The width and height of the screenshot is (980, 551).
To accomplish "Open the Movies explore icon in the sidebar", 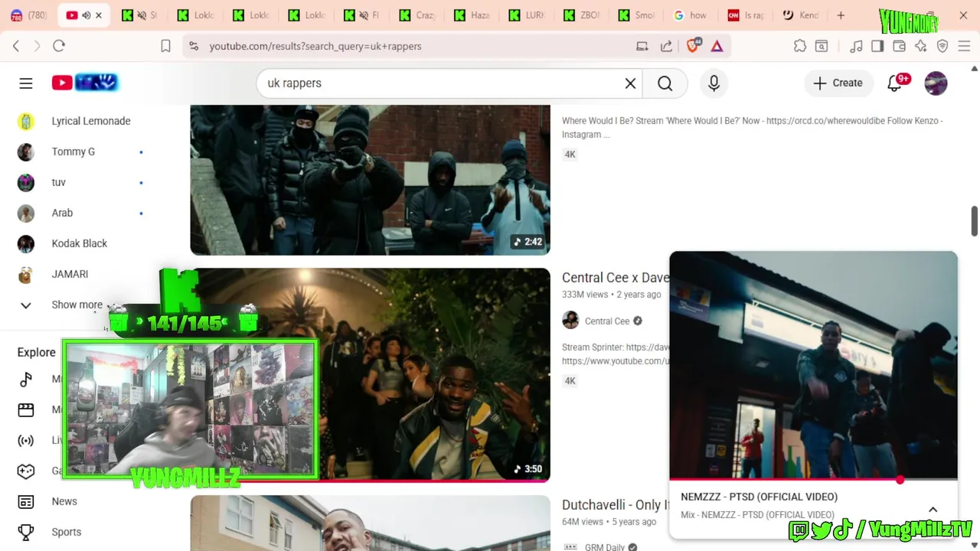I will 26,409.
